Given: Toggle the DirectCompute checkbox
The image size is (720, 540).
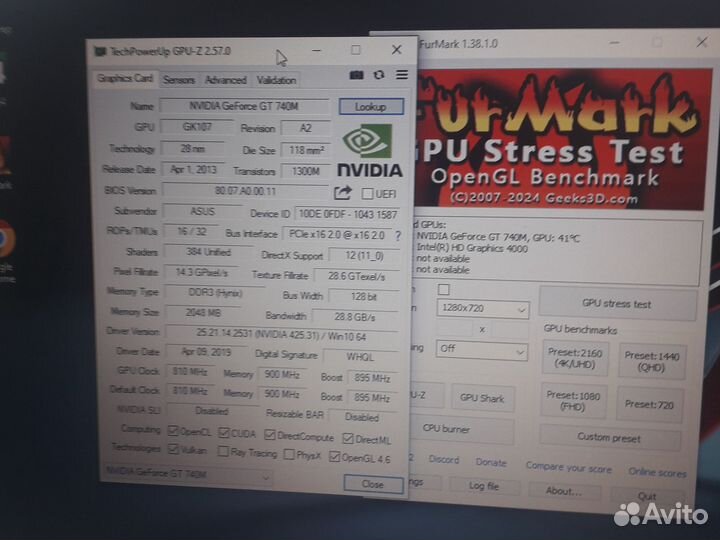Looking at the screenshot, I should [x=270, y=434].
